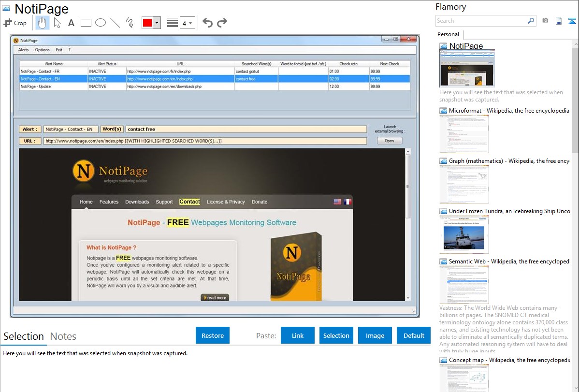Select the arrow pointer tool
The image size is (579, 392).
[57, 23]
